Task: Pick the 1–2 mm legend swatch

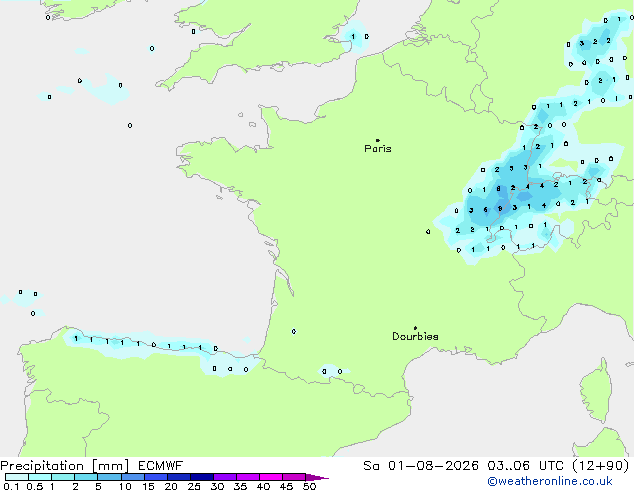Action: (x=63, y=477)
